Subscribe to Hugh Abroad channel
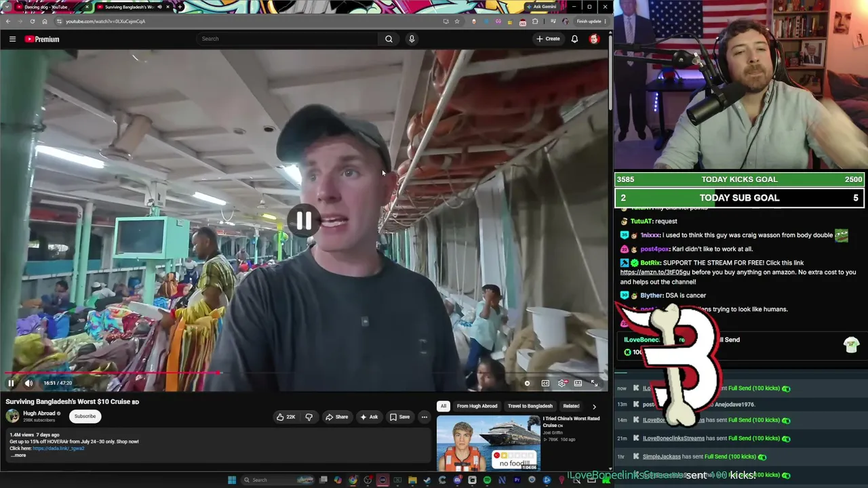The height and width of the screenshot is (488, 868). tap(85, 416)
